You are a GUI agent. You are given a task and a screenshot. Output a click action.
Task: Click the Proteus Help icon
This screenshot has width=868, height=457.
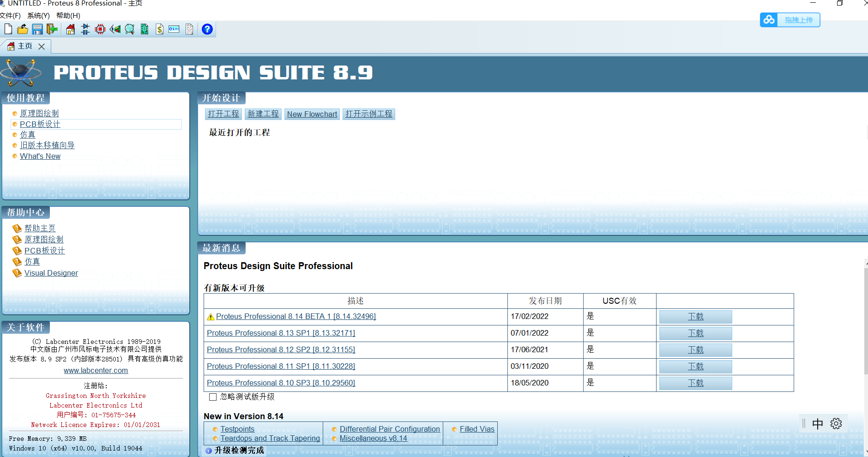click(207, 29)
